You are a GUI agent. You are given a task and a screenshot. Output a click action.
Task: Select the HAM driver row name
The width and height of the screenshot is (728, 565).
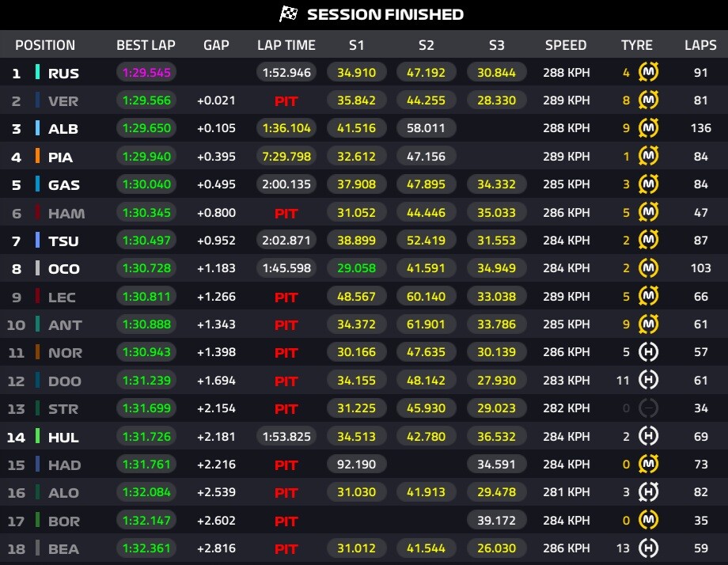click(x=66, y=213)
